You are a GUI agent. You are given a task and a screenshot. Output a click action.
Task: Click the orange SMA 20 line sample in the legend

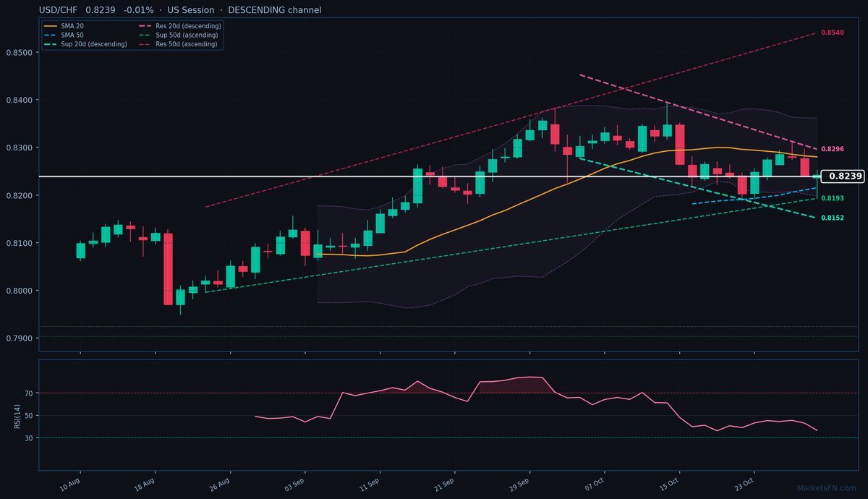(x=51, y=26)
